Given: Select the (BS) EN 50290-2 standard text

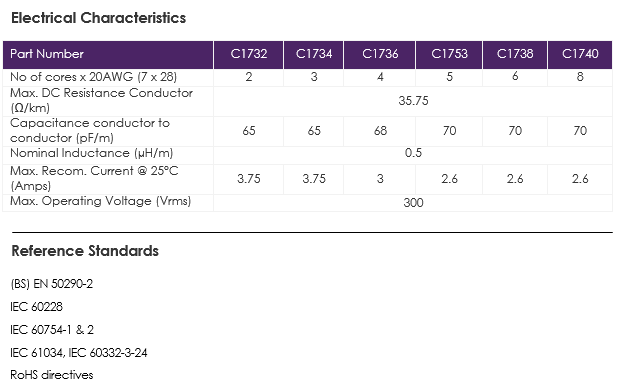Looking at the screenshot, I should (52, 284).
